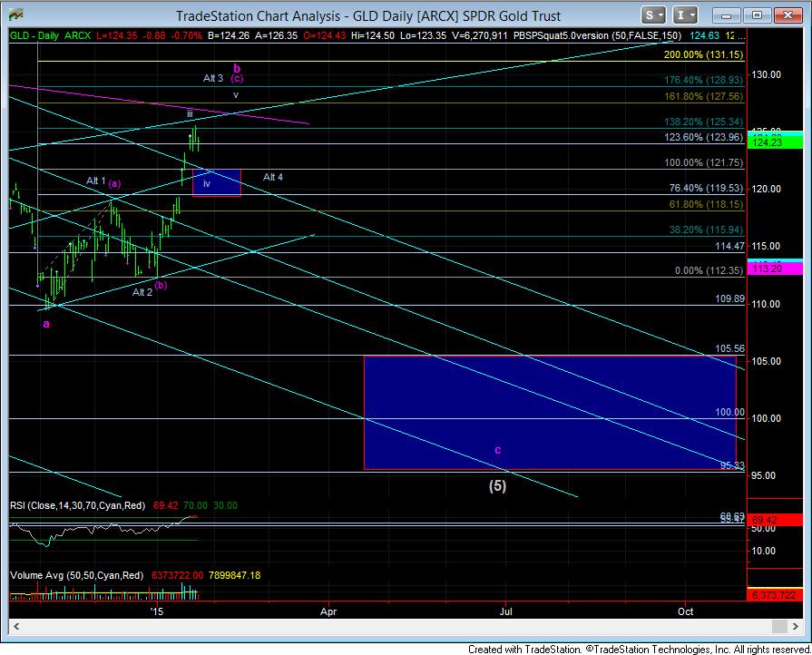Select the 76.40% (119.53) Fibonacci label
The image size is (812, 655).
pos(706,188)
